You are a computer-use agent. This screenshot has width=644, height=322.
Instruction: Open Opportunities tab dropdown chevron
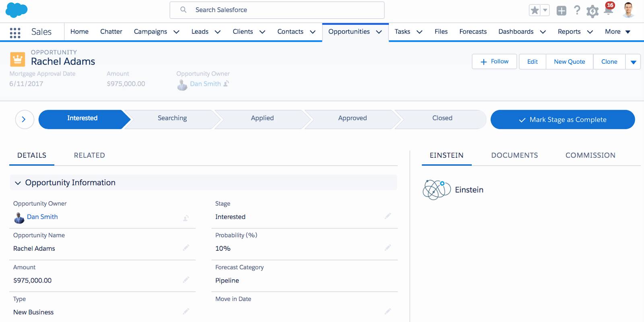(x=379, y=32)
